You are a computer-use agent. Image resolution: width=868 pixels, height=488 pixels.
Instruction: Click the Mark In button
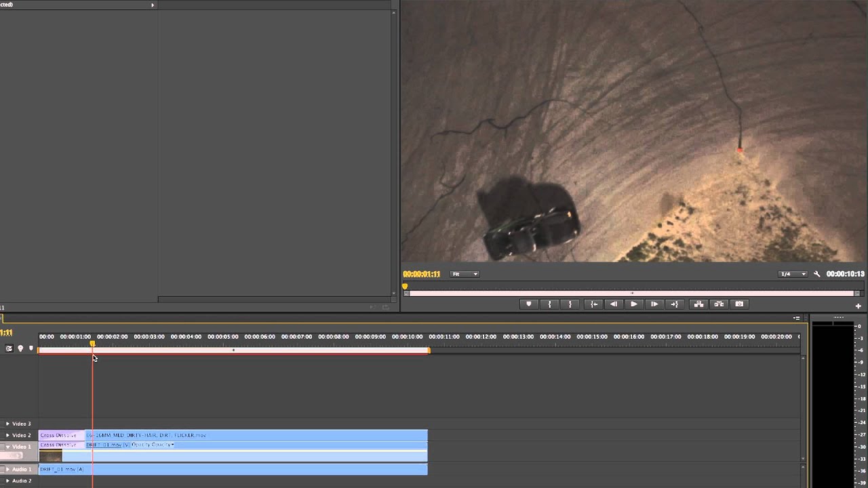(549, 304)
